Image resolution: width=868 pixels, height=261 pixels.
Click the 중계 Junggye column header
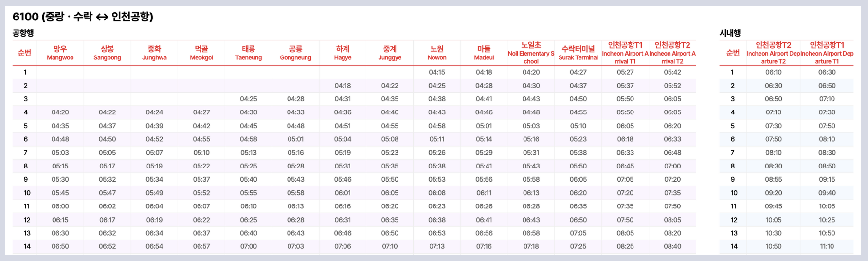[390, 53]
